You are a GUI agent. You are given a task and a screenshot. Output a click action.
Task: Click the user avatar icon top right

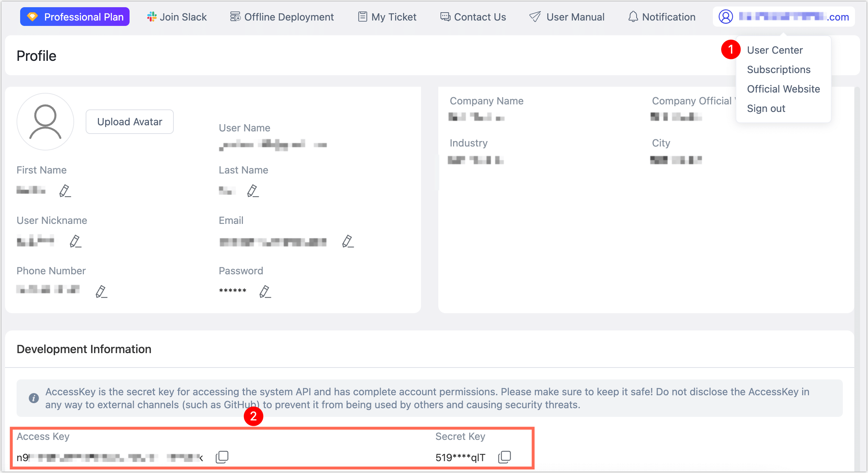coord(726,16)
